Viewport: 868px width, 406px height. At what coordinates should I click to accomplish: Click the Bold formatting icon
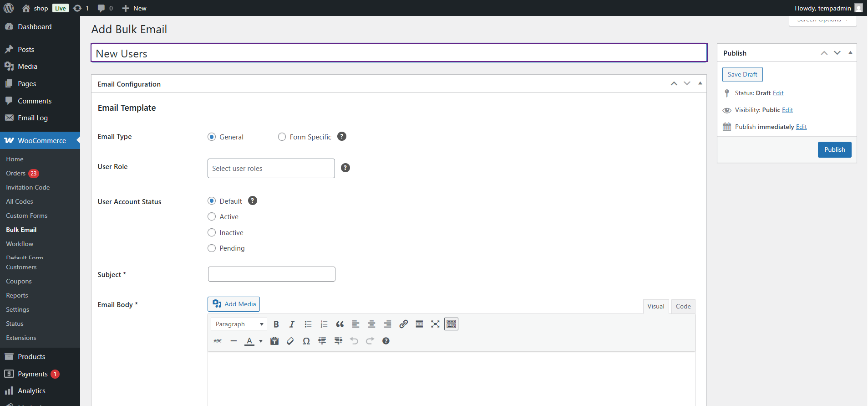click(x=276, y=324)
